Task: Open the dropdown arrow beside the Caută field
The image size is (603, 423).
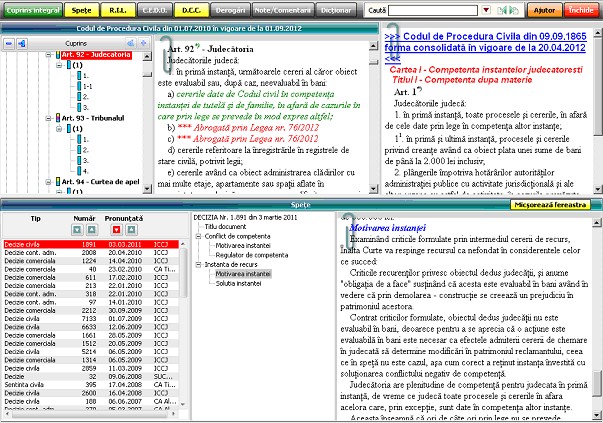Action: (486, 10)
